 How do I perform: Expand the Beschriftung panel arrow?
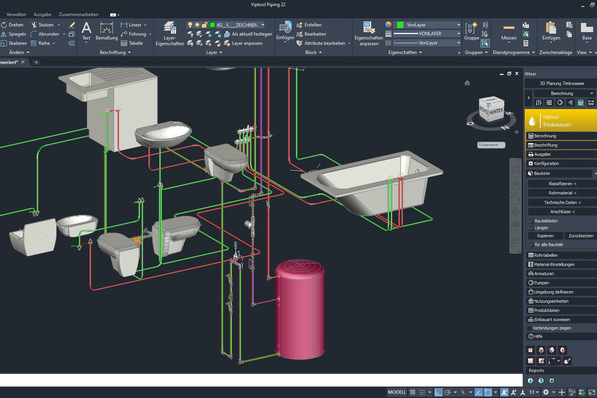pos(129,53)
